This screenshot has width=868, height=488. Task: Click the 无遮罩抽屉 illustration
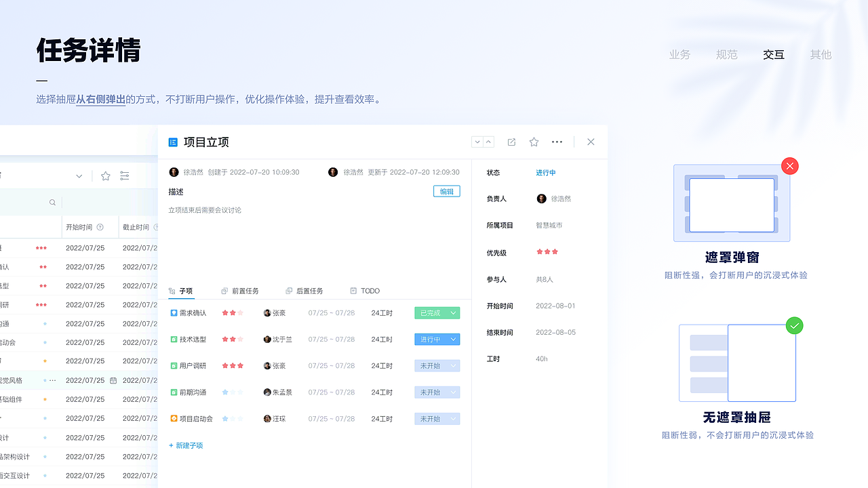[x=737, y=363]
